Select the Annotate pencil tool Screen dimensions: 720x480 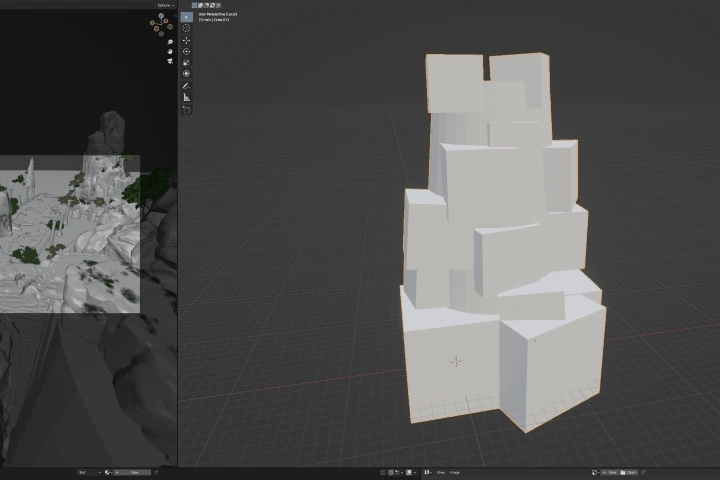[186, 86]
